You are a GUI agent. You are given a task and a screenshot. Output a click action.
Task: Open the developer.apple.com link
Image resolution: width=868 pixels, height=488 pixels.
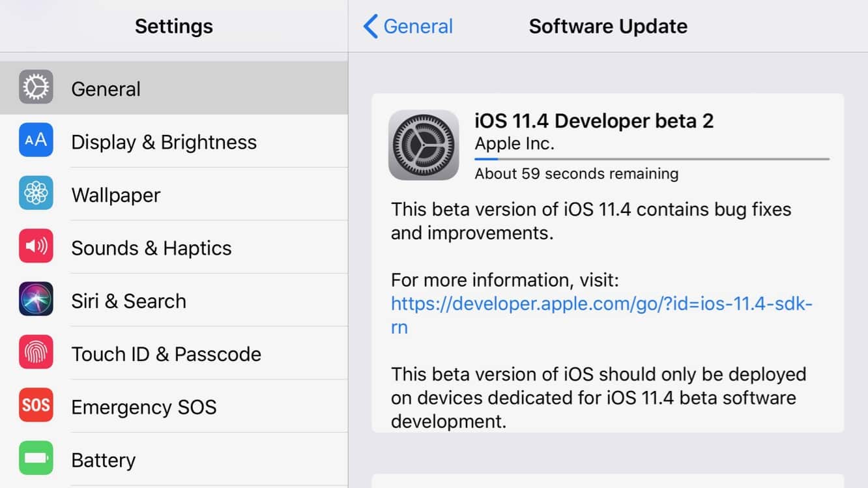point(601,304)
